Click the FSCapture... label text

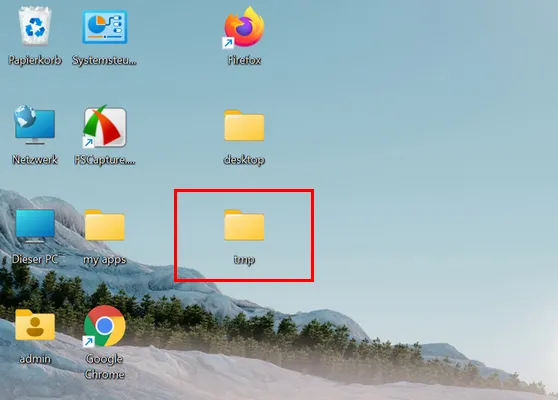[x=105, y=160]
